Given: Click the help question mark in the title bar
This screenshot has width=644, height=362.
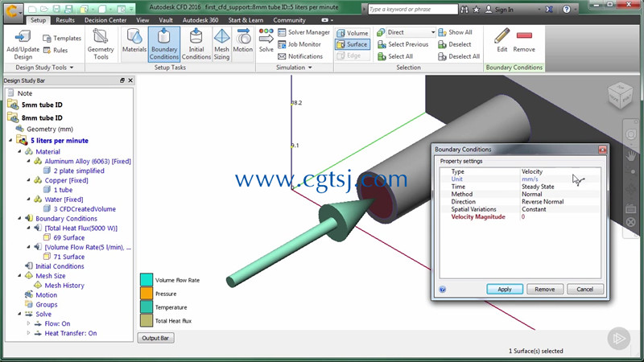Looking at the screenshot, I should tap(567, 9).
